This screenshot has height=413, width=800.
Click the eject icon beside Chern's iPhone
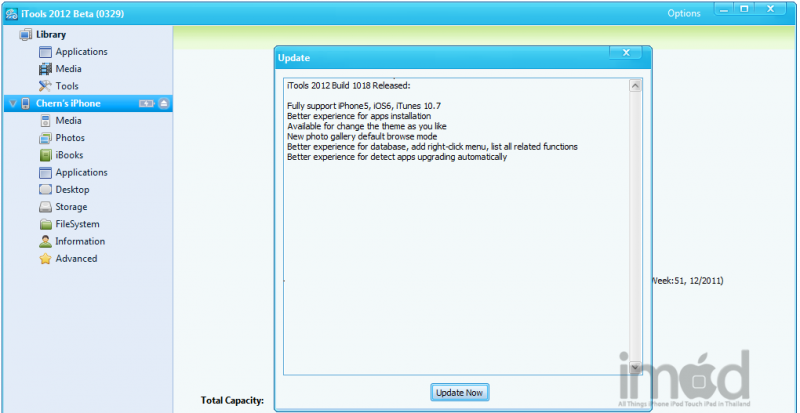pyautogui.click(x=164, y=103)
